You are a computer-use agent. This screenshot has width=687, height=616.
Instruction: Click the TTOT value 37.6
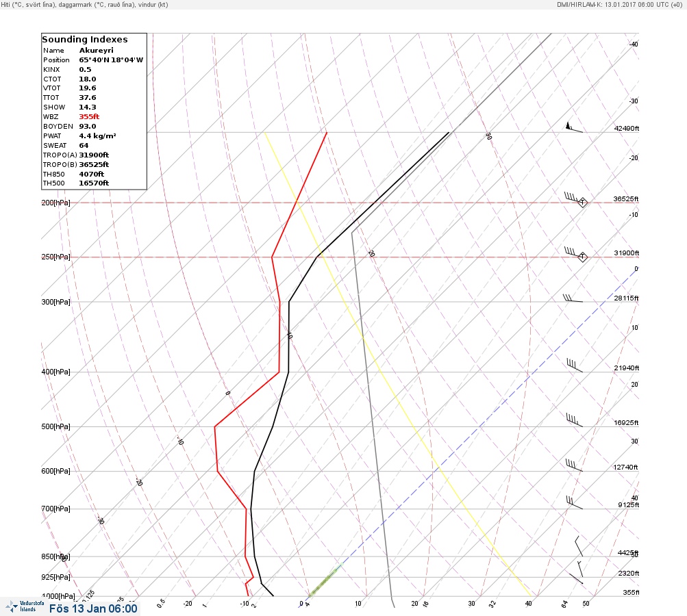tap(87, 98)
